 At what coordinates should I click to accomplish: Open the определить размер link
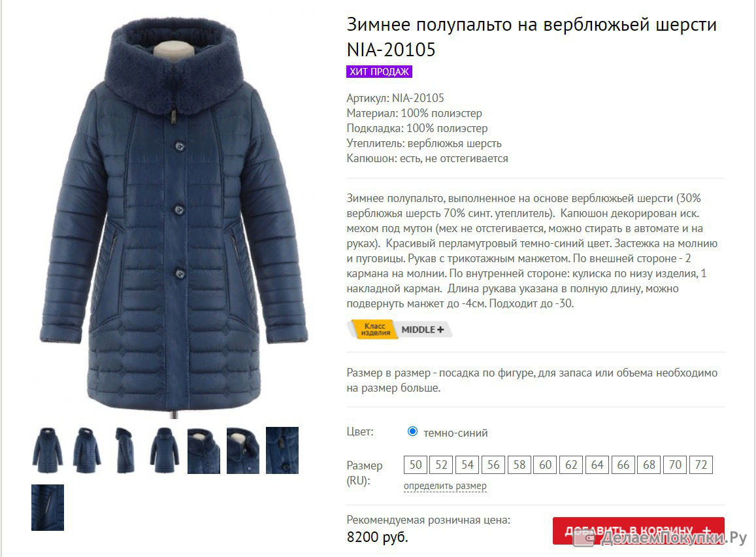pos(445,486)
